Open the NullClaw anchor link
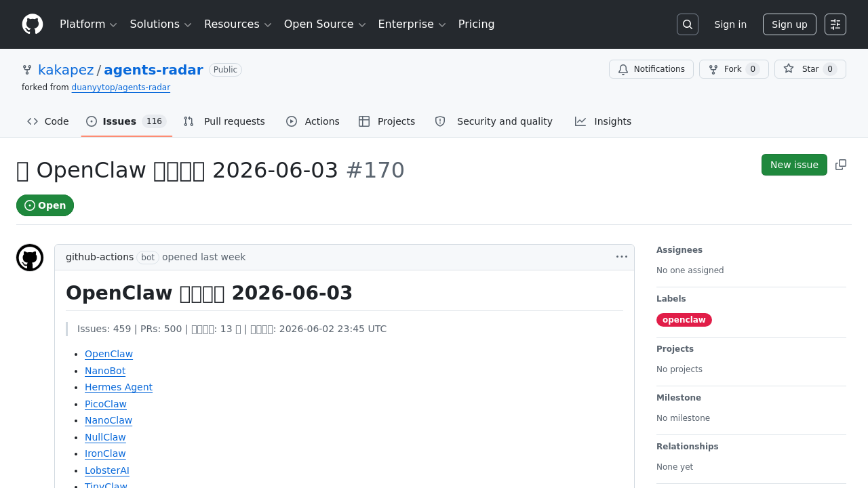 point(105,437)
